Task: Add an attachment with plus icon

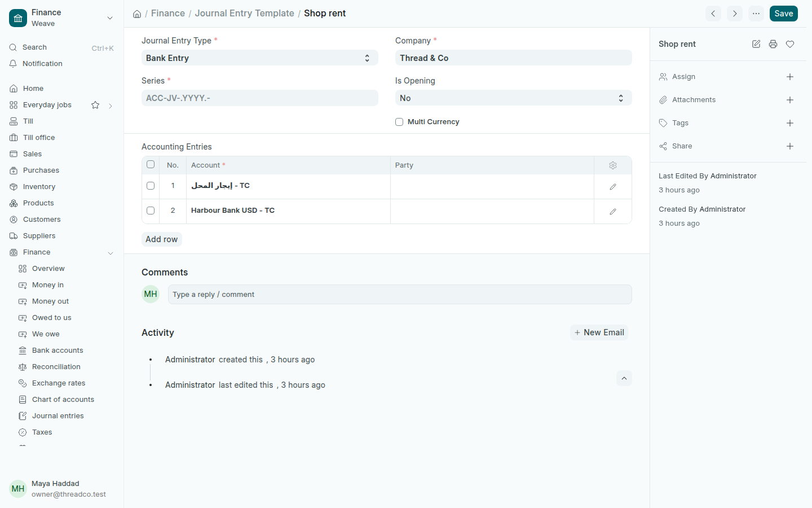Action: pyautogui.click(x=790, y=100)
